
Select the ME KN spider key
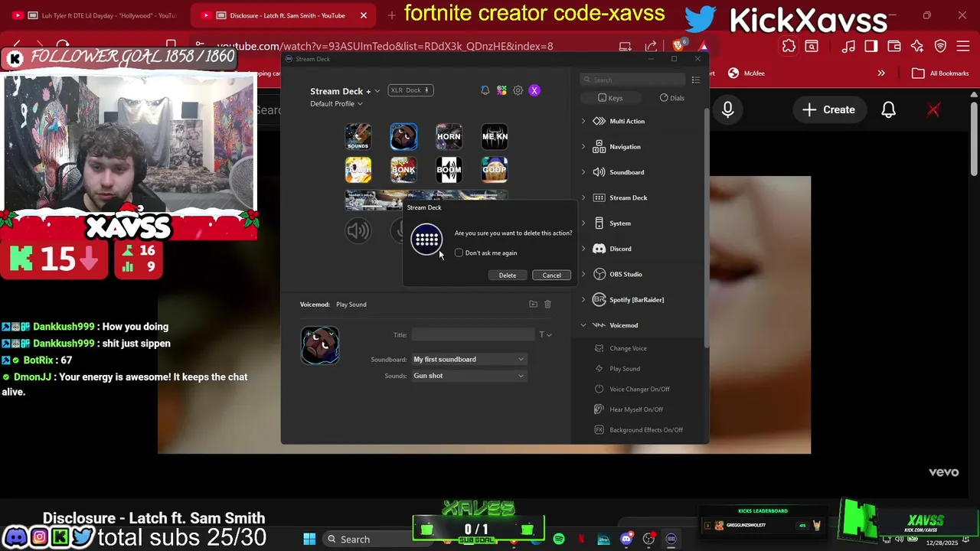pos(495,136)
